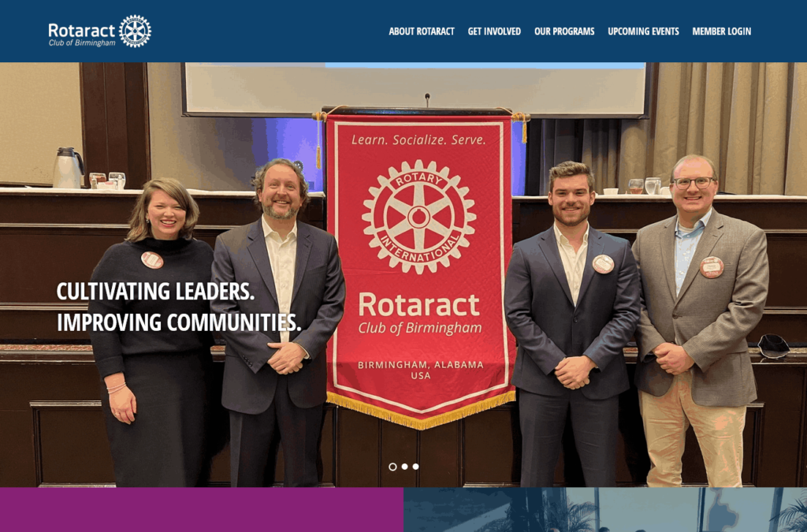Open the Our Programs navigation dropdown

[x=564, y=32]
